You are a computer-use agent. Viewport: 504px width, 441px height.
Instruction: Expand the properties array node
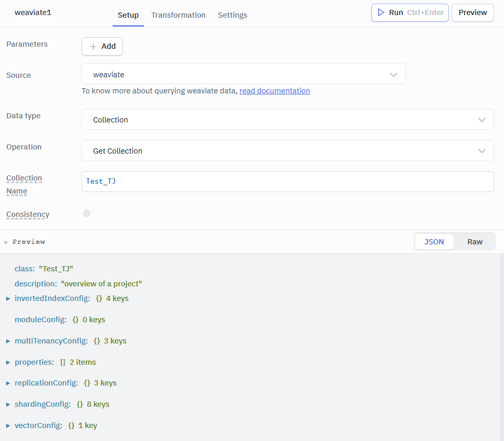tap(8, 362)
